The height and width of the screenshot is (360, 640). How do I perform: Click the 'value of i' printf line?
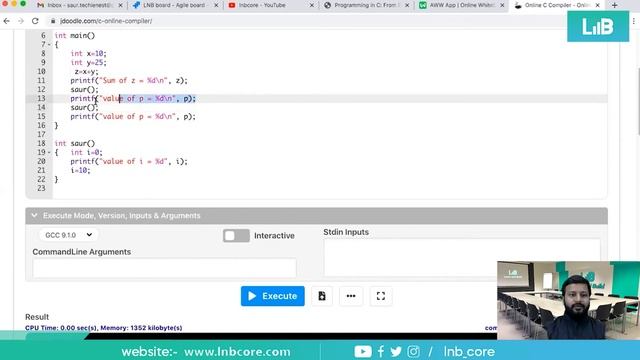(x=129, y=161)
